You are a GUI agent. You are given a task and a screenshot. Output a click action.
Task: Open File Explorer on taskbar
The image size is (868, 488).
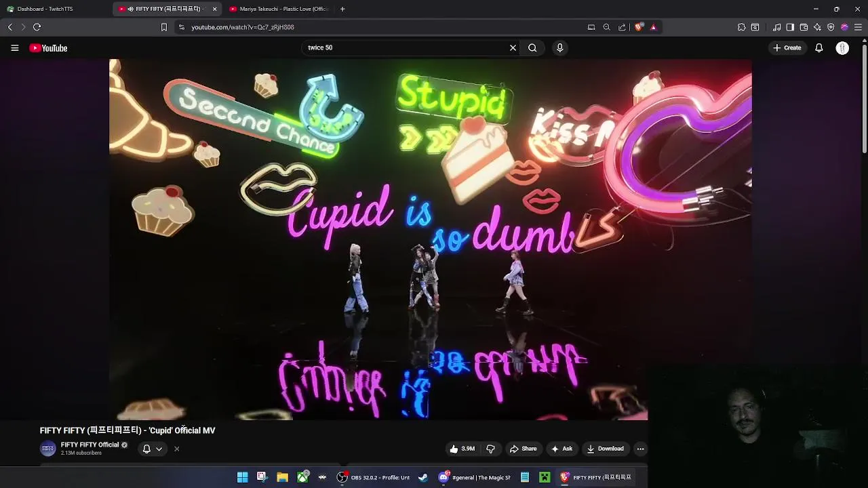[x=282, y=477]
